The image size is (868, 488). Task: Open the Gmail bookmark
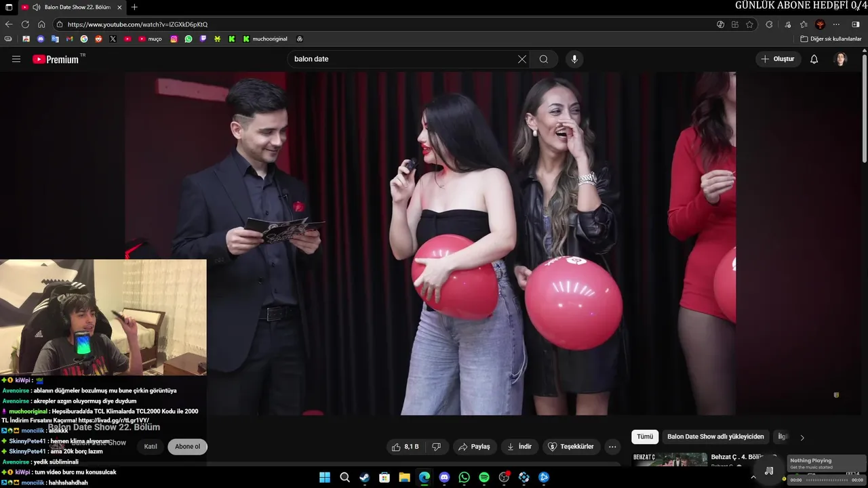pos(69,39)
